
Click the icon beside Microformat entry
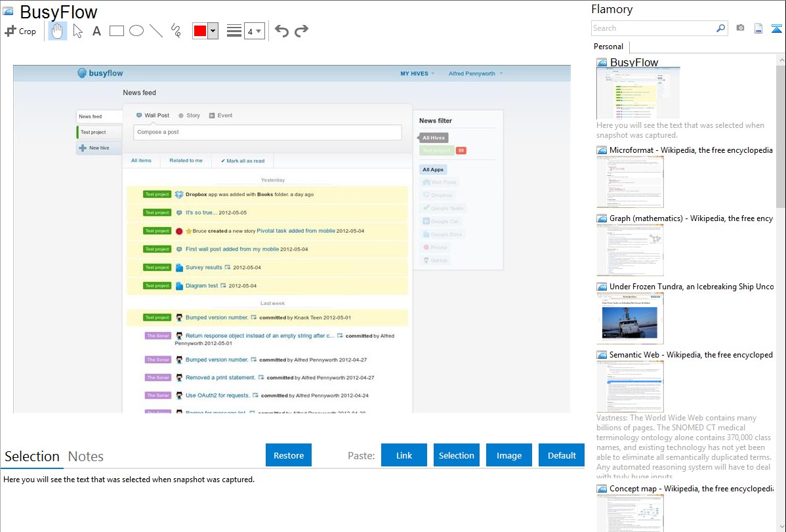click(x=602, y=150)
